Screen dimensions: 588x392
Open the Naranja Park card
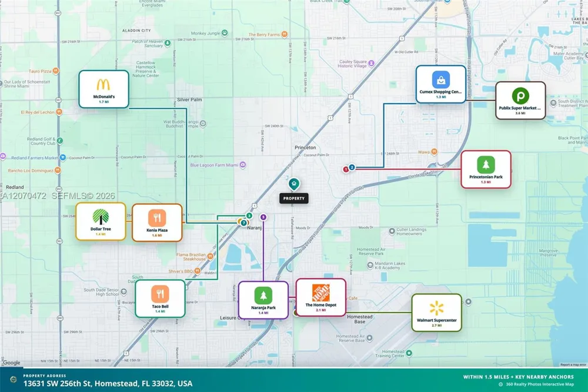pos(263,300)
